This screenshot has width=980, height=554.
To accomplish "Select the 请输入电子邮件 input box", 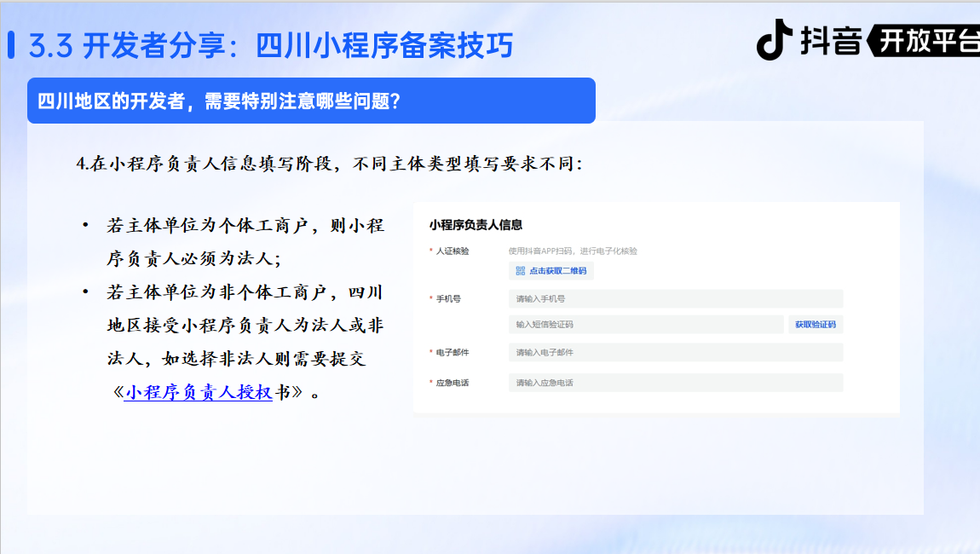I will click(675, 353).
